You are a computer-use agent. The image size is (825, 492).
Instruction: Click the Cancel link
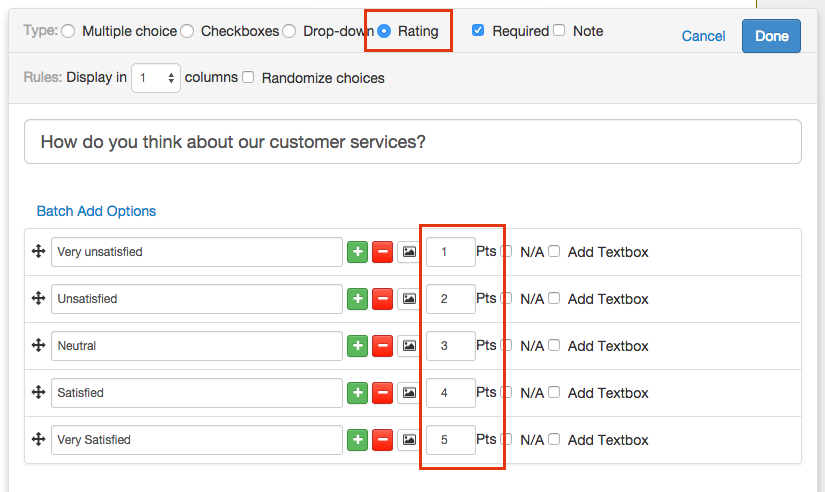click(703, 36)
